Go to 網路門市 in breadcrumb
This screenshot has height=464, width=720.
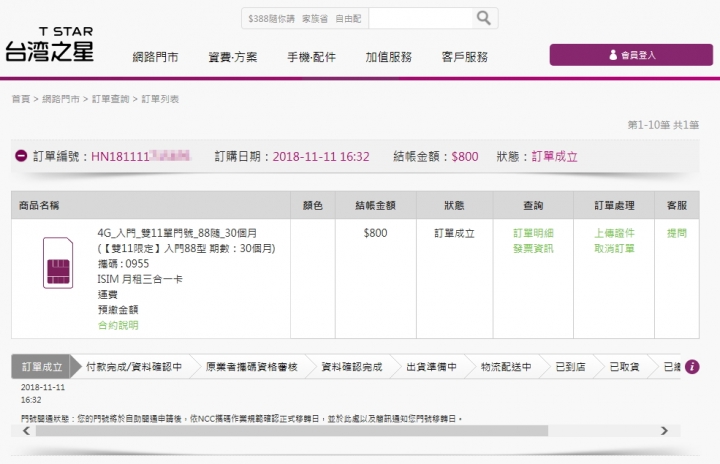[x=61, y=99]
